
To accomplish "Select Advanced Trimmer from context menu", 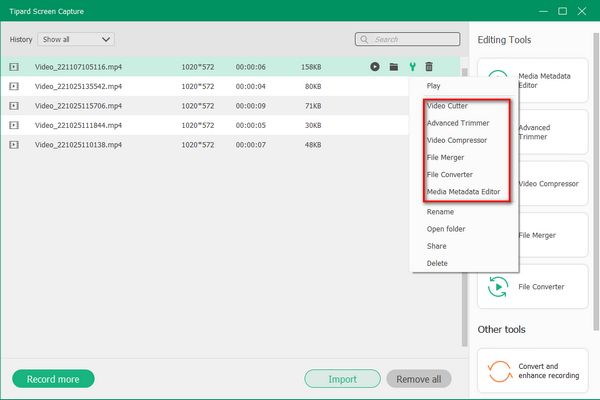I will coord(458,123).
